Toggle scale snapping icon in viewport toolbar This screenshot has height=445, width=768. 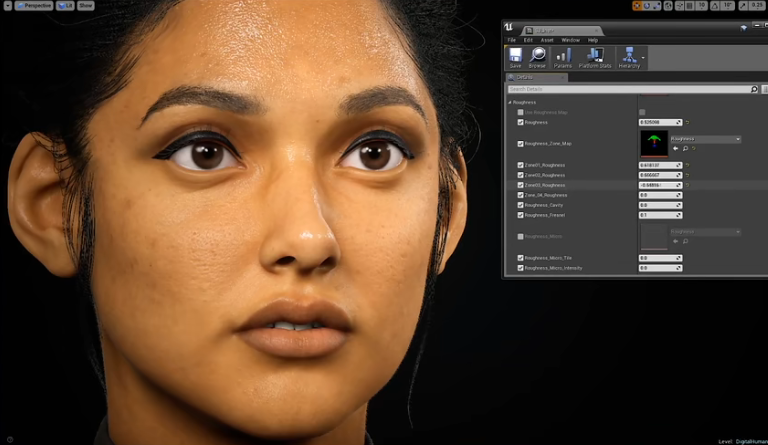743,6
